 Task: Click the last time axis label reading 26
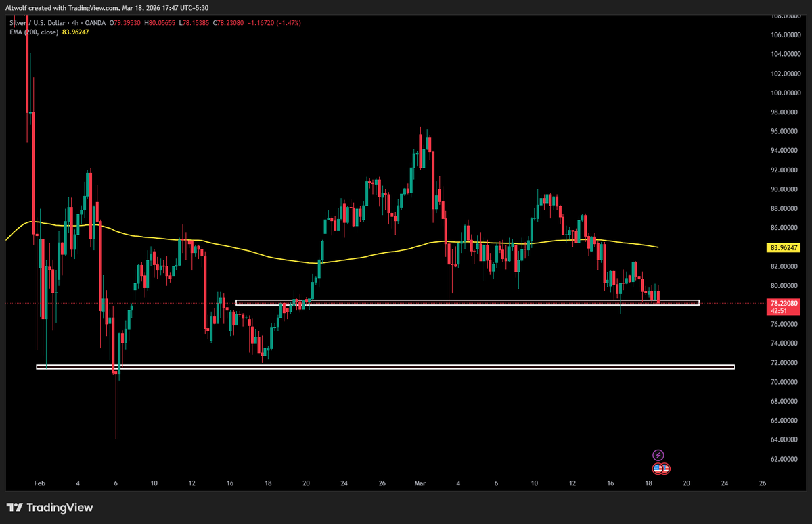click(x=763, y=484)
